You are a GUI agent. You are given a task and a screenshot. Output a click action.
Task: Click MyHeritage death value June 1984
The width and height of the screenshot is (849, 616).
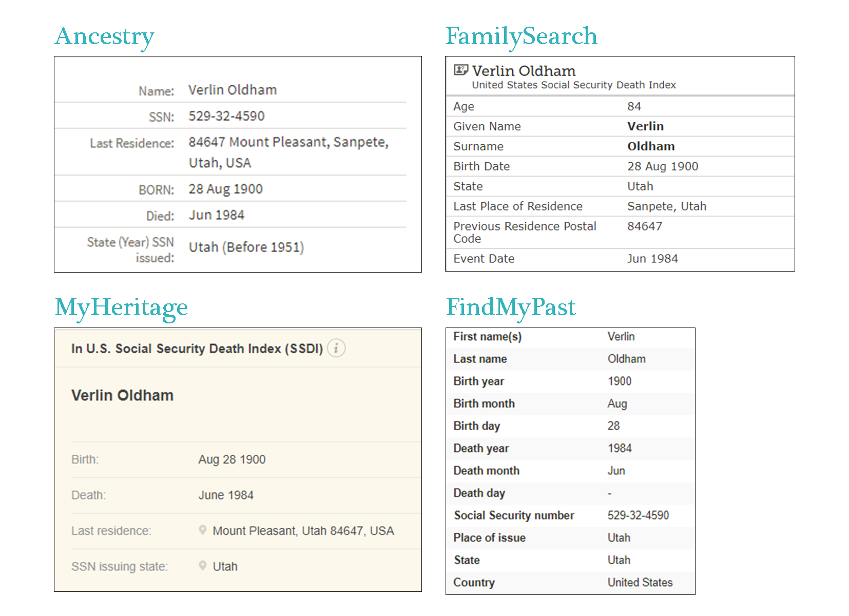[x=226, y=495]
